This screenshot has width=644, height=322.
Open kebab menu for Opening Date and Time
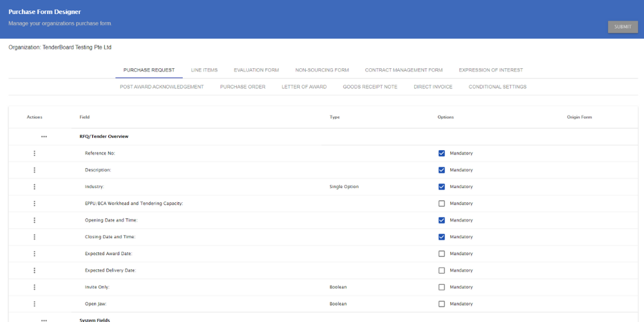click(x=35, y=220)
